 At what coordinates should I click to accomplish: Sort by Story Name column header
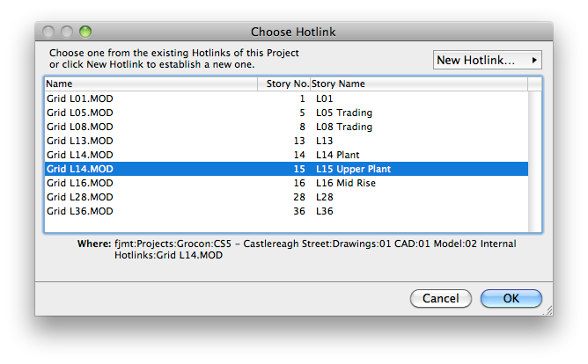pos(418,84)
